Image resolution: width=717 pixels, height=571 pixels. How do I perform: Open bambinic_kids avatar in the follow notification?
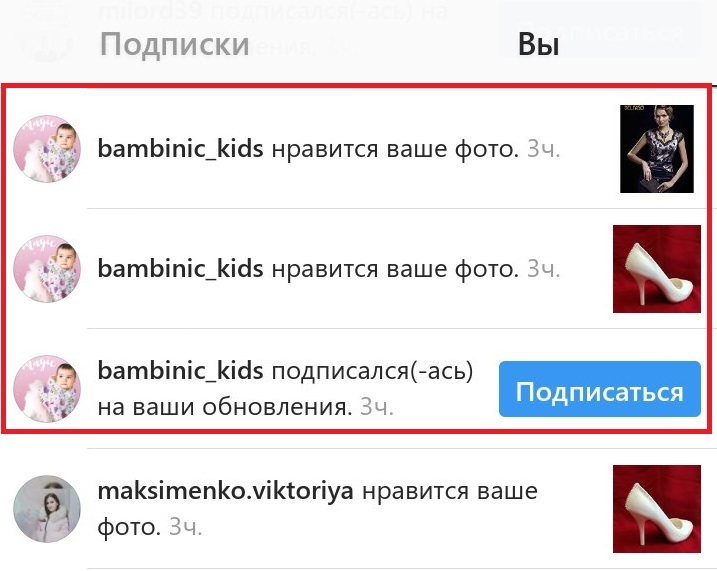tap(47, 388)
